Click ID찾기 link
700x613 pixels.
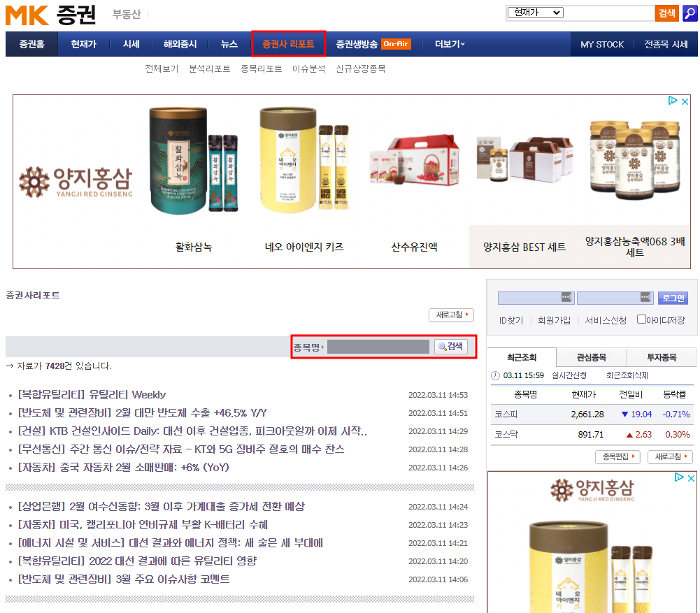click(510, 320)
